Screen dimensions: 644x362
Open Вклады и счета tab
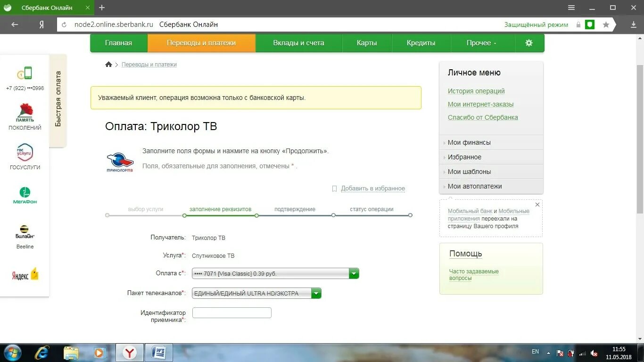pyautogui.click(x=298, y=43)
